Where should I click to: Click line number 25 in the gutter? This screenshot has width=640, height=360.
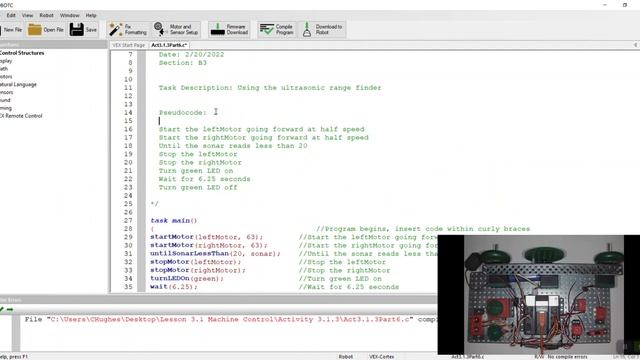coord(128,204)
